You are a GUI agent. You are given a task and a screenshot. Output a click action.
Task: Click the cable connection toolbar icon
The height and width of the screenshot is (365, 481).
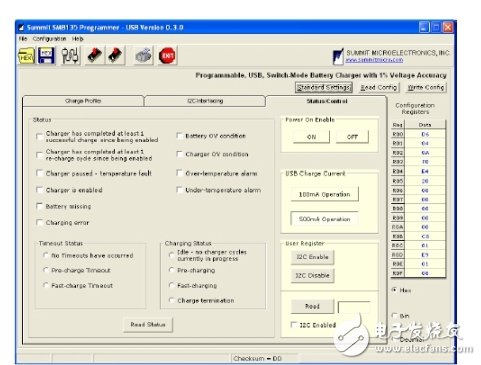[70, 56]
